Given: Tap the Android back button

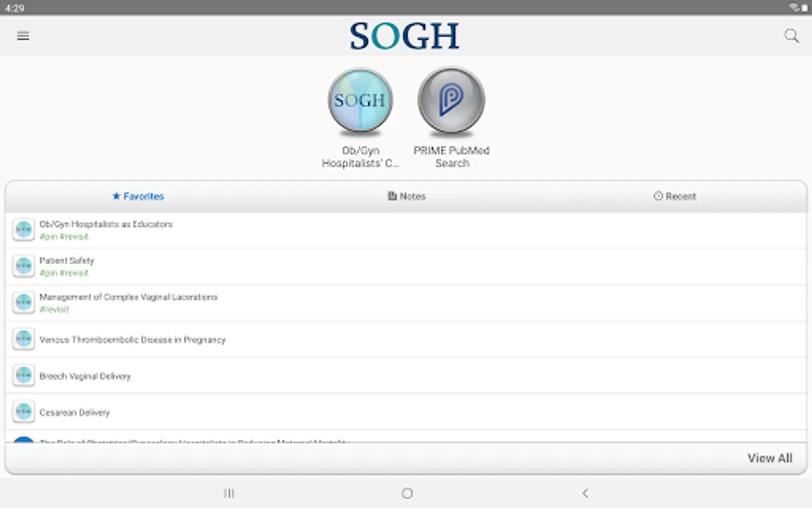Looking at the screenshot, I should pos(585,493).
